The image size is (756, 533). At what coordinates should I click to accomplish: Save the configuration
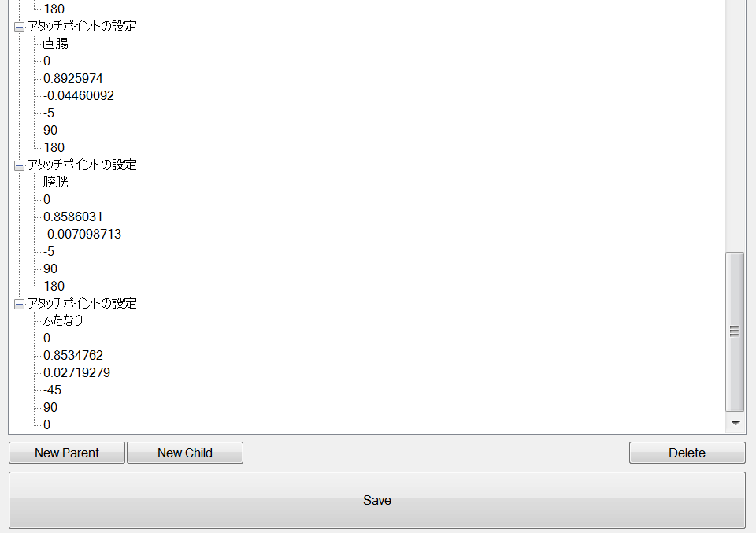377,500
